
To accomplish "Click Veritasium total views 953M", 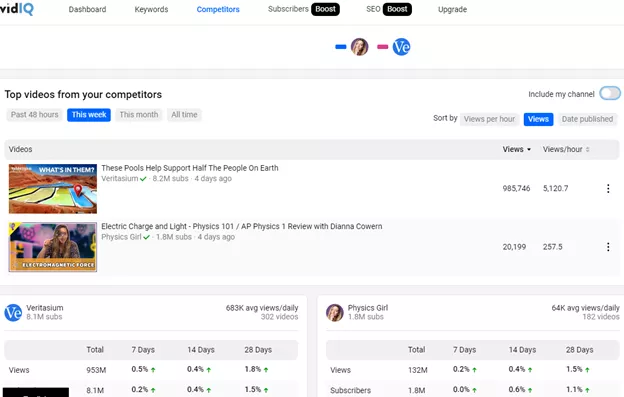I will pos(96,370).
